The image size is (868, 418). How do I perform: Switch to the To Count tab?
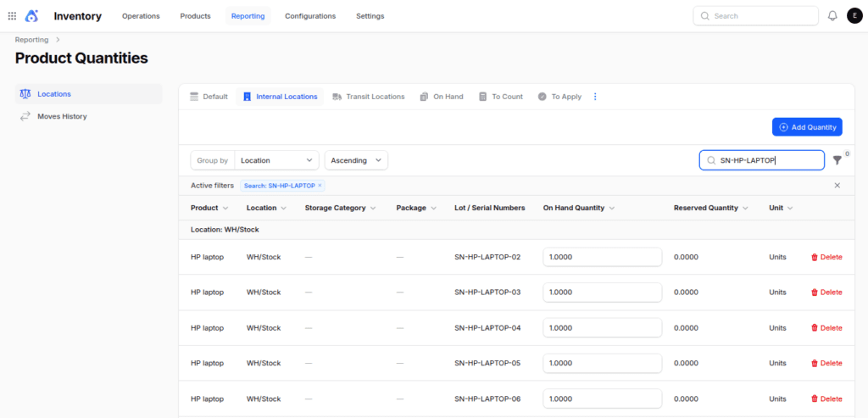(x=500, y=97)
